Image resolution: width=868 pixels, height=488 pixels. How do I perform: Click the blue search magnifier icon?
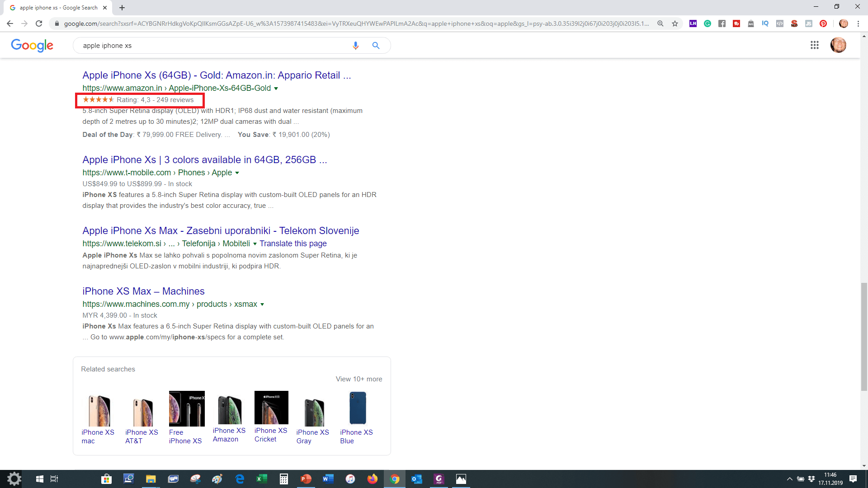tap(376, 46)
